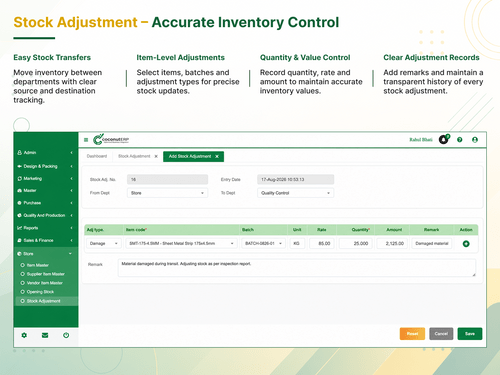Open the notifications icon next to Rahul Bhati

coord(444,139)
